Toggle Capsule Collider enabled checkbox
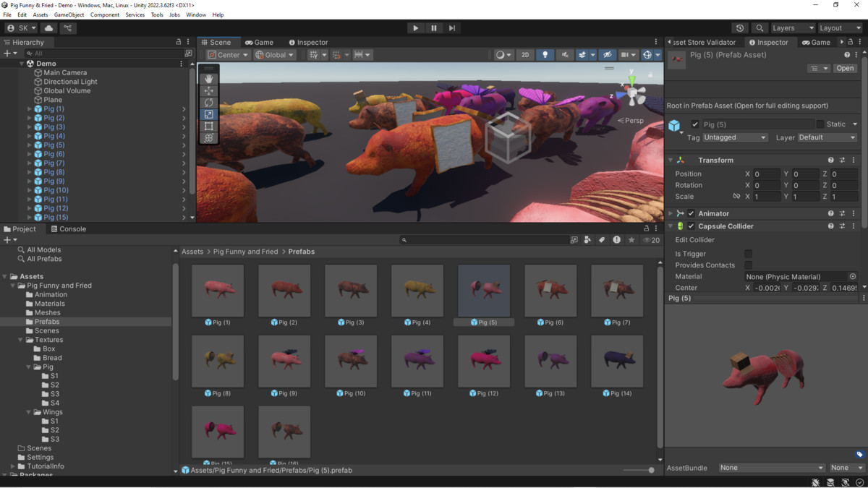 tap(691, 226)
